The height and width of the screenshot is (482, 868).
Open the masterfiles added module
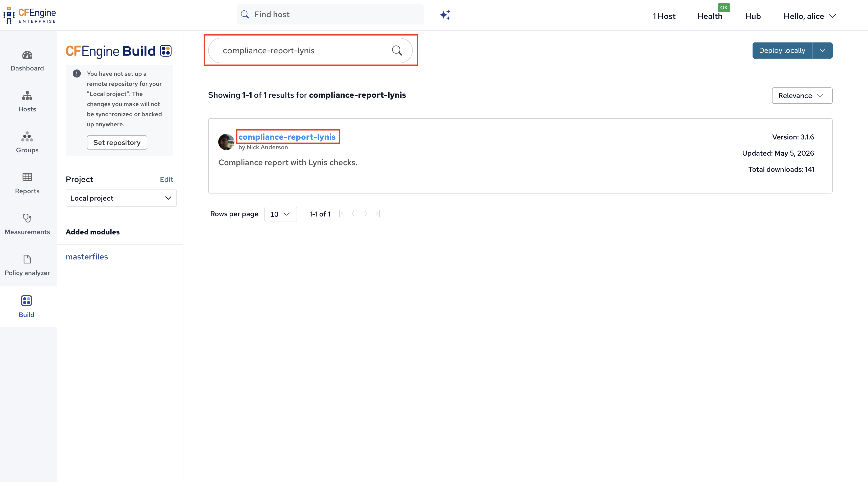coord(87,257)
